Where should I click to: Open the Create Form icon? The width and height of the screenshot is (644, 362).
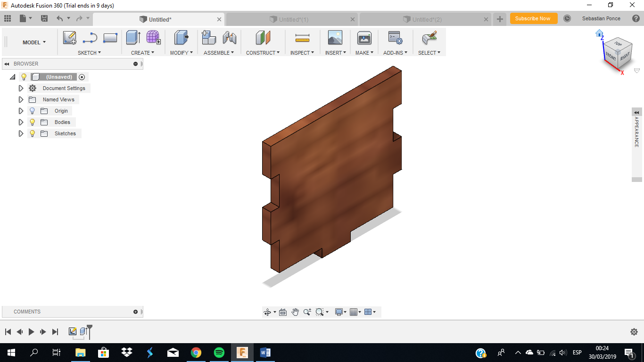(x=153, y=38)
